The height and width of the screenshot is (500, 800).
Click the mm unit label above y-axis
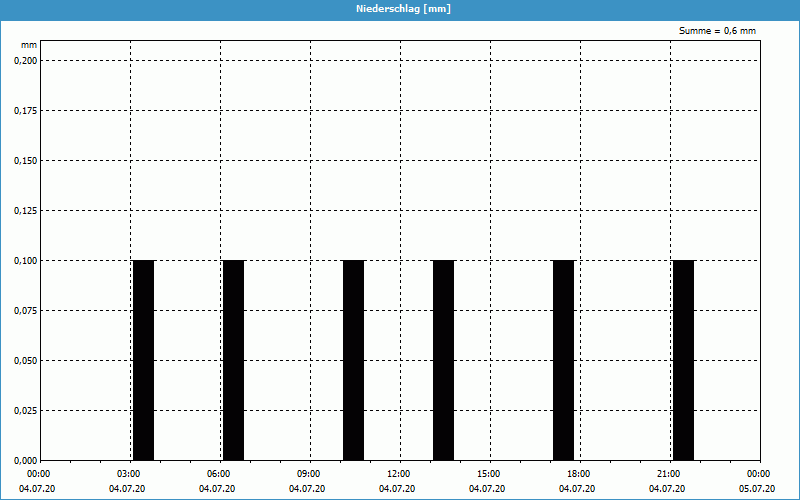pyautogui.click(x=30, y=45)
